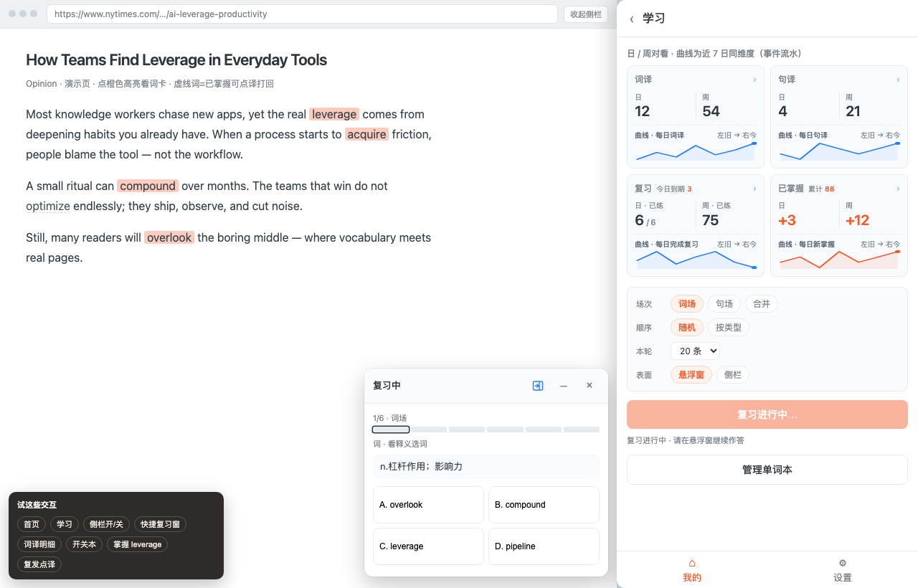Pick answer C. leverage
The height and width of the screenshot is (588, 918).
[x=428, y=546]
